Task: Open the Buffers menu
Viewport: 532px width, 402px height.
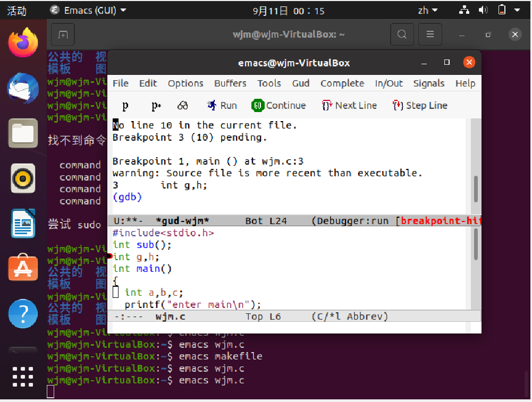Action: click(x=230, y=83)
